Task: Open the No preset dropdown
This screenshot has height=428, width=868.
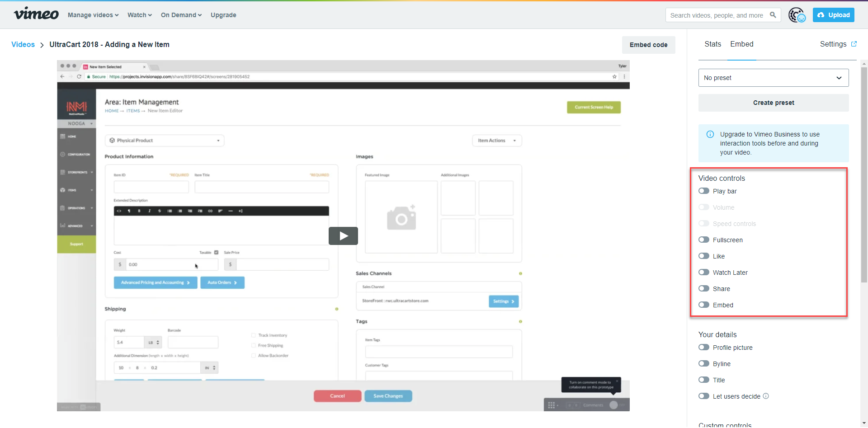Action: [x=774, y=78]
